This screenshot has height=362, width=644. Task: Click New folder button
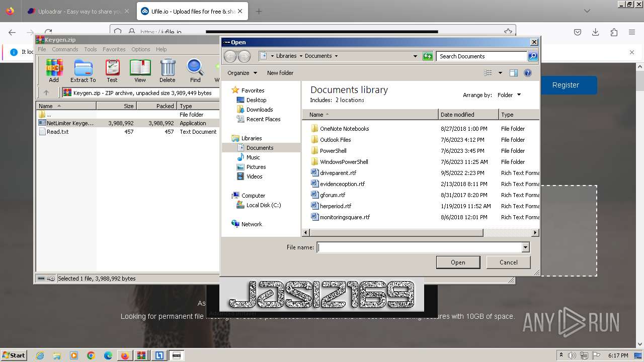(280, 73)
